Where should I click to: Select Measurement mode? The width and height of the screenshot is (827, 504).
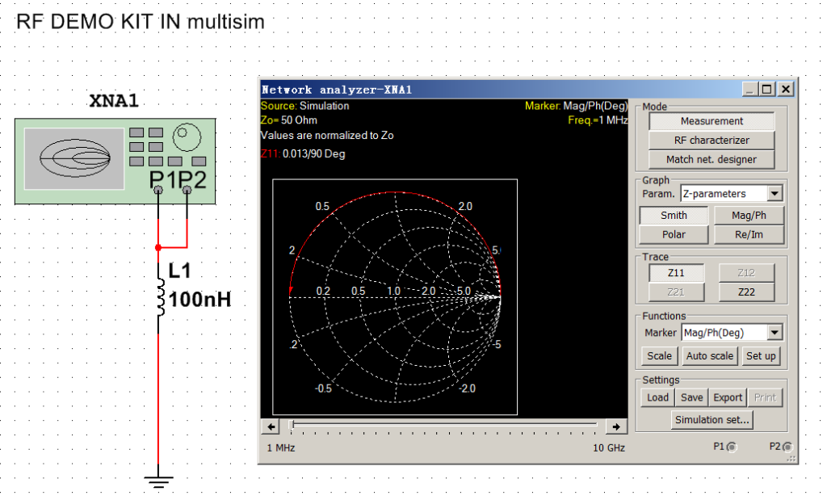tap(712, 121)
